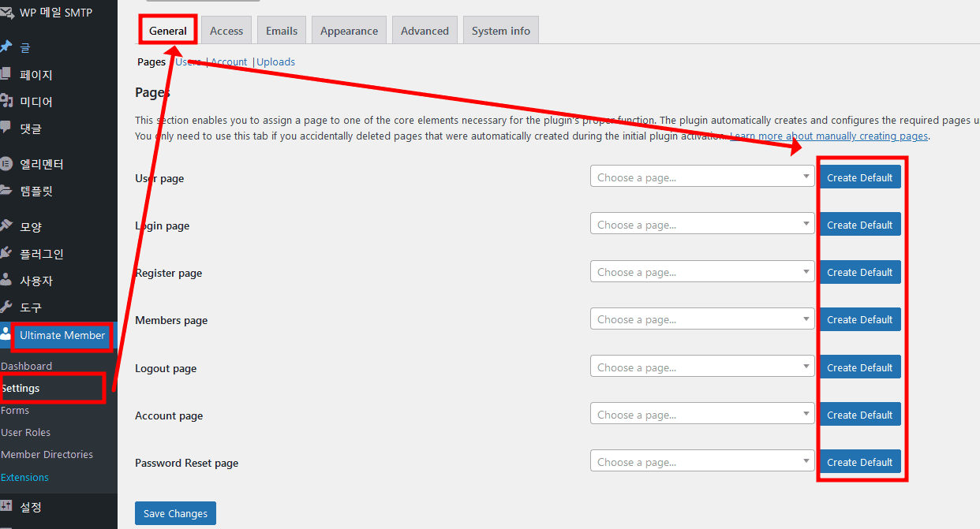
Task: Open the 설정 settings sliders icon
Action: click(x=6, y=506)
